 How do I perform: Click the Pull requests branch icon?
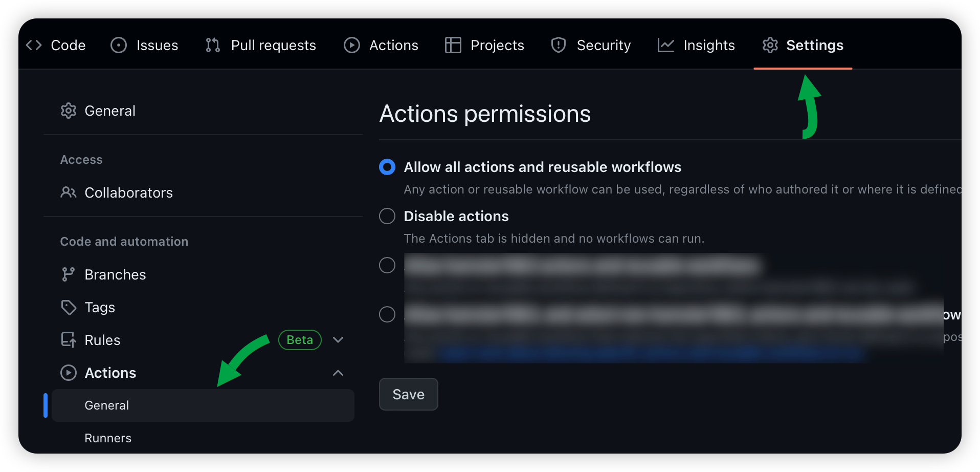tap(213, 45)
